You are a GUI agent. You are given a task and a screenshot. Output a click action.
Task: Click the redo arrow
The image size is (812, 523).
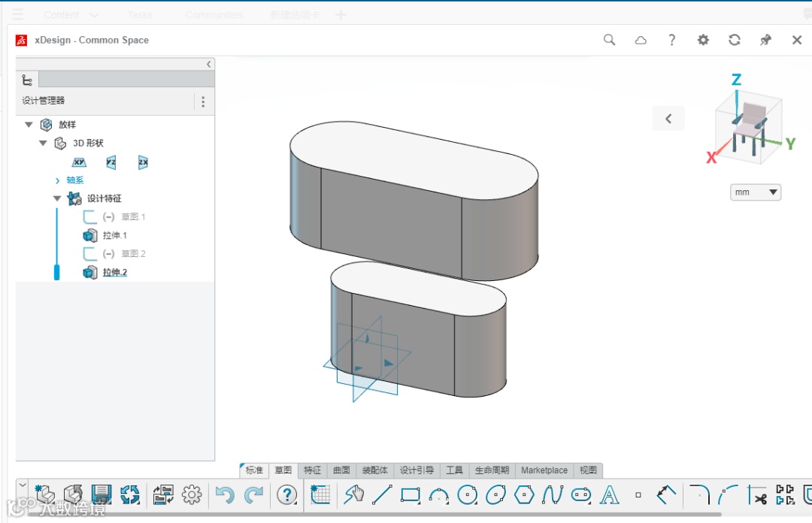254,494
